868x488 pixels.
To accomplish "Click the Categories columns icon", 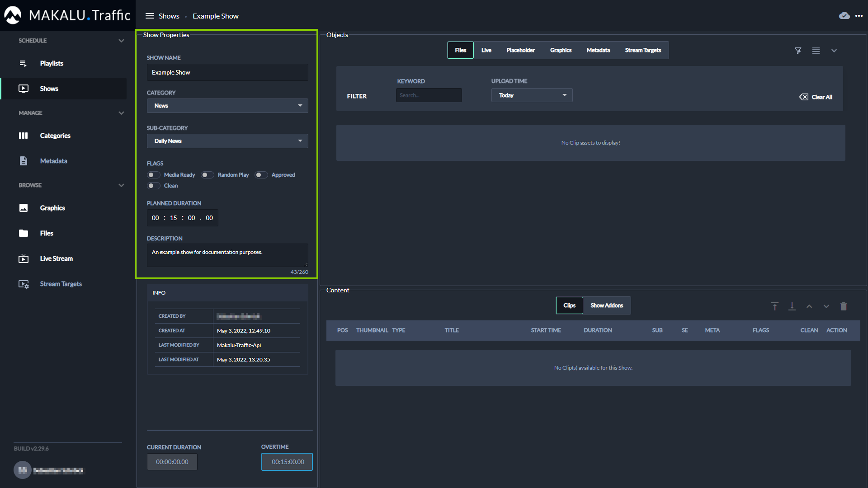I will coord(23,136).
